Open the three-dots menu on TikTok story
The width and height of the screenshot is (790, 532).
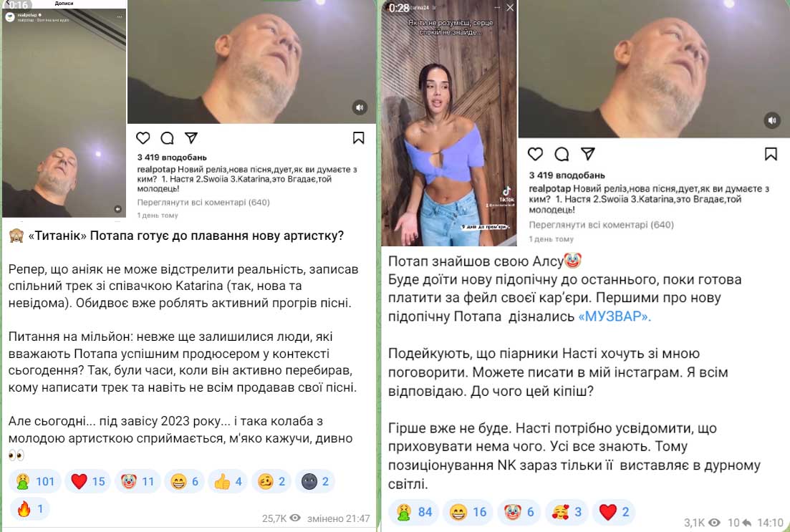pos(497,8)
